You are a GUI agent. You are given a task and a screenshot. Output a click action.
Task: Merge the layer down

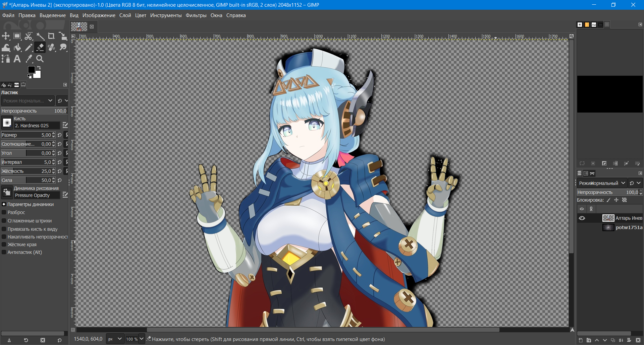pyautogui.click(x=621, y=340)
